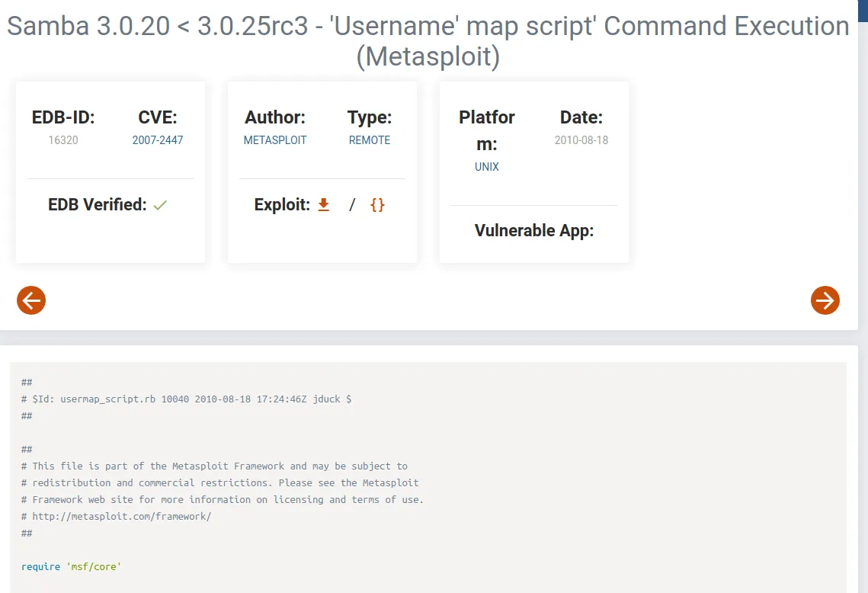
Task: Click the require 'msf/core' code line
Action: tap(72, 567)
